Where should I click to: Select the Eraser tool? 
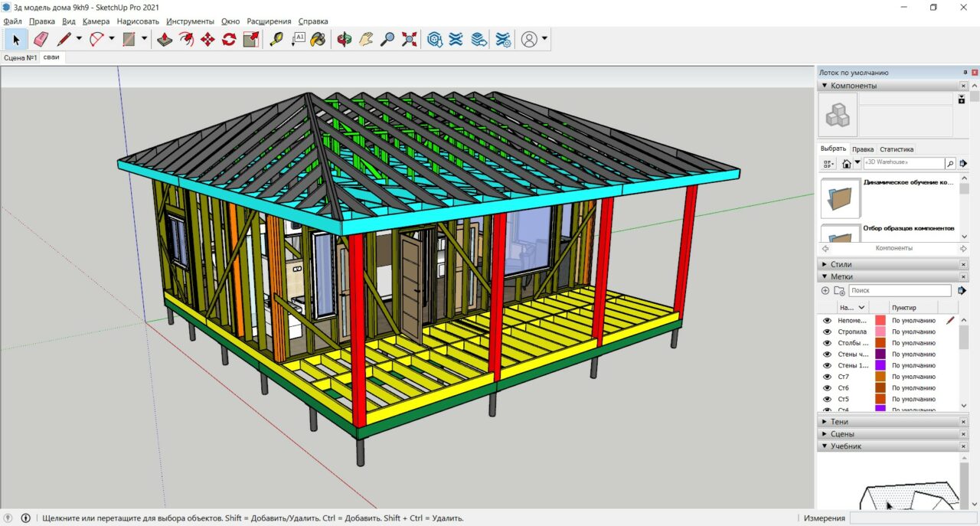point(41,39)
